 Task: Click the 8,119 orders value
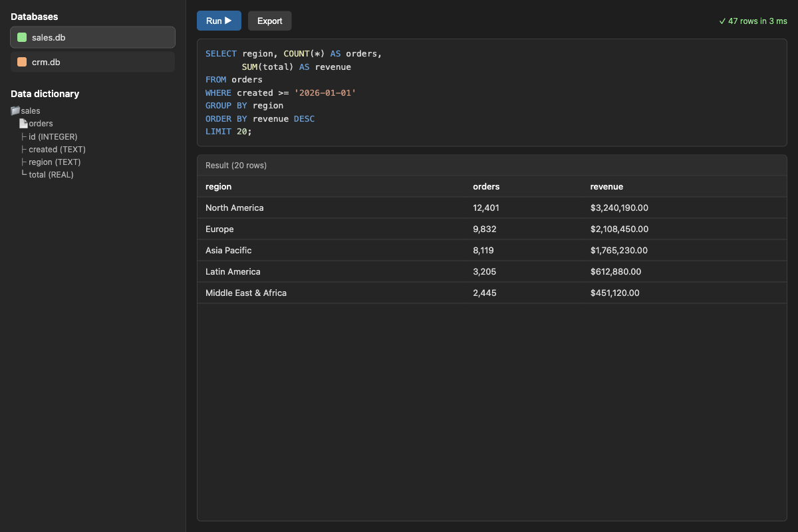click(x=483, y=250)
